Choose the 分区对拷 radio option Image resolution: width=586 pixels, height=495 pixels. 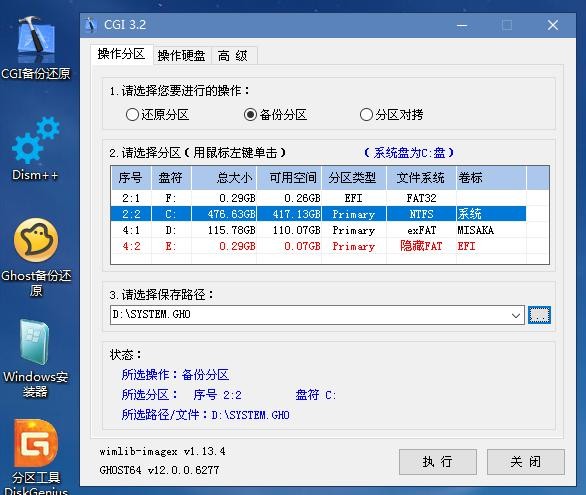pyautogui.click(x=391, y=115)
